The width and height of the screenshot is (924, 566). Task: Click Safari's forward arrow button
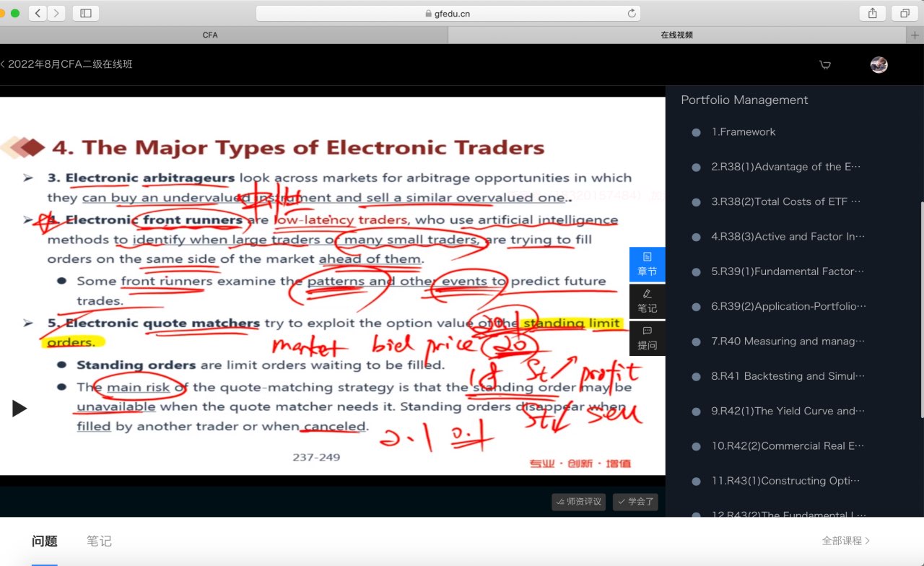point(56,13)
